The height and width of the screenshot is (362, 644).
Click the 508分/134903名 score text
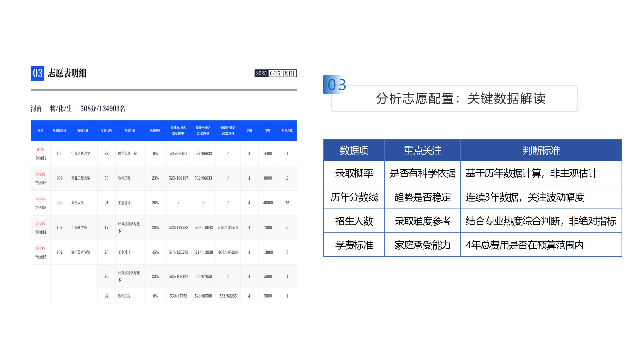click(x=102, y=109)
